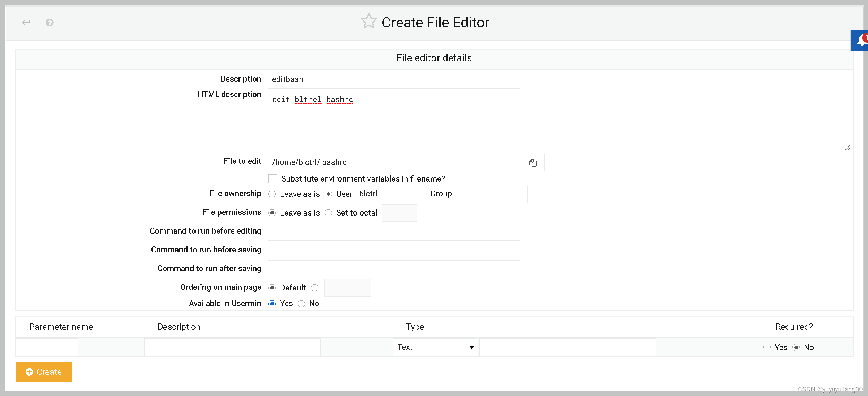Click the Group ownership text field
Image resolution: width=868 pixels, height=396 pixels.
point(491,194)
